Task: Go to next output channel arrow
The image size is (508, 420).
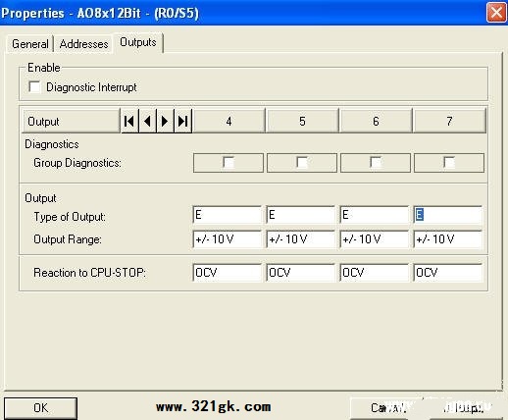Action: tap(165, 122)
